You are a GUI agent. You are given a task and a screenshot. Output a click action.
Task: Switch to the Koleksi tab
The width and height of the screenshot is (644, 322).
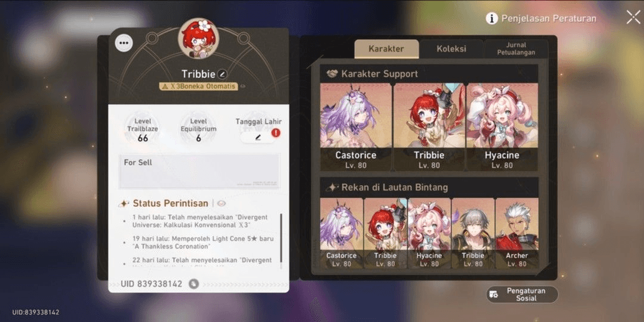pos(451,49)
